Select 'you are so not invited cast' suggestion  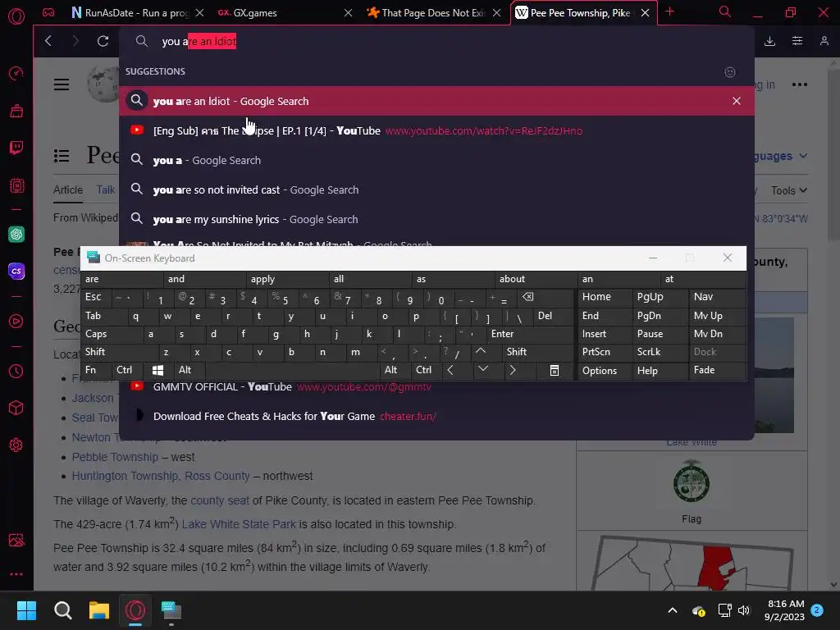(436, 189)
